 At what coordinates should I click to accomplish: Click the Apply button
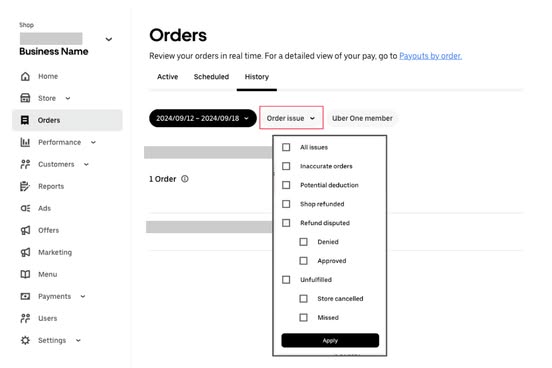tap(330, 341)
